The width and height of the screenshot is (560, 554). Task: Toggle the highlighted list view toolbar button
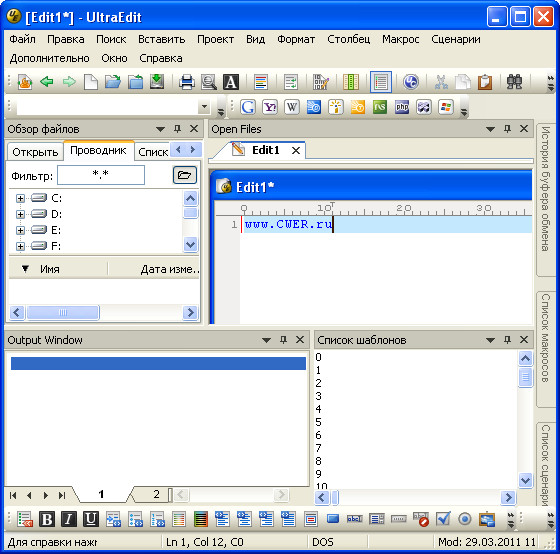381,82
